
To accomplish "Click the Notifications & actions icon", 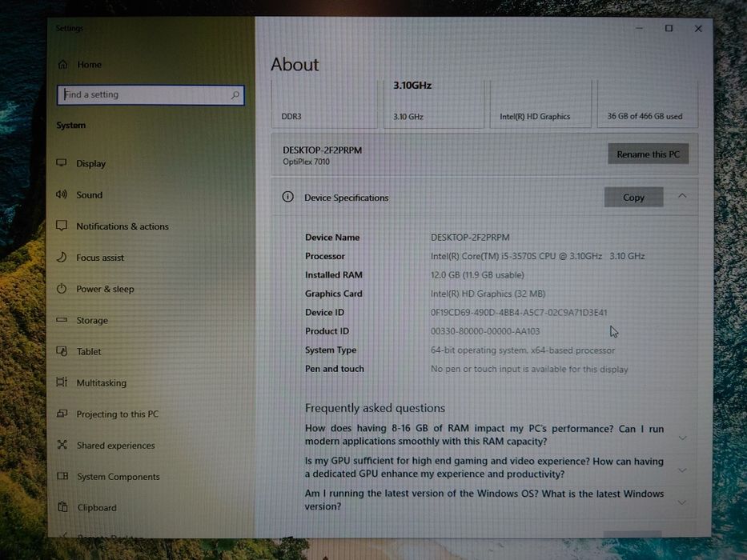I will point(62,226).
